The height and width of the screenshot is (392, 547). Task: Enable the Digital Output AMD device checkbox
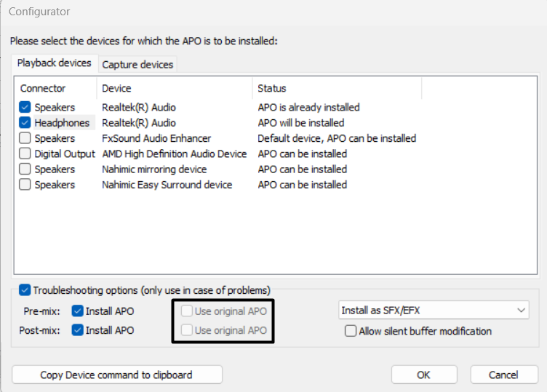point(25,154)
